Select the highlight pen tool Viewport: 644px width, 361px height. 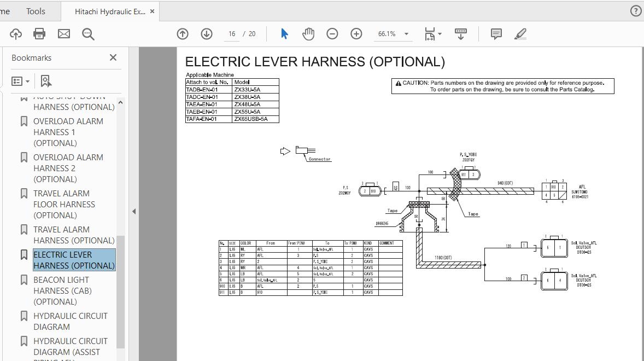click(x=520, y=34)
